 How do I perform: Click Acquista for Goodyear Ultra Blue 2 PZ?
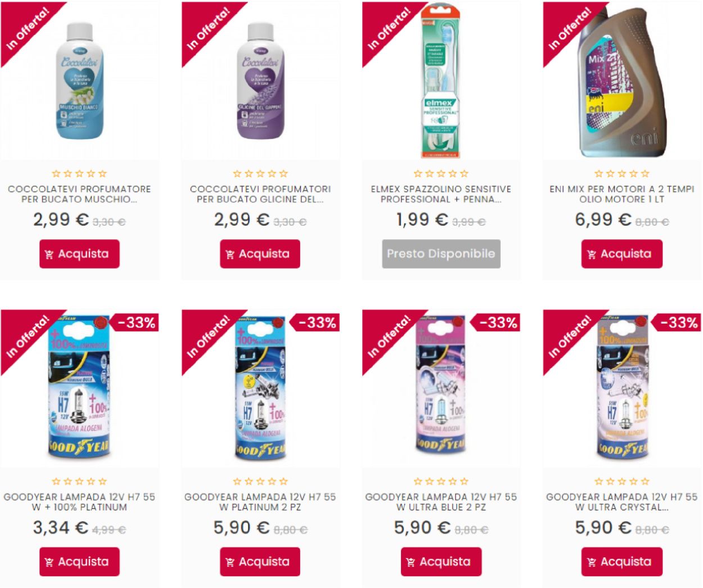tap(441, 562)
